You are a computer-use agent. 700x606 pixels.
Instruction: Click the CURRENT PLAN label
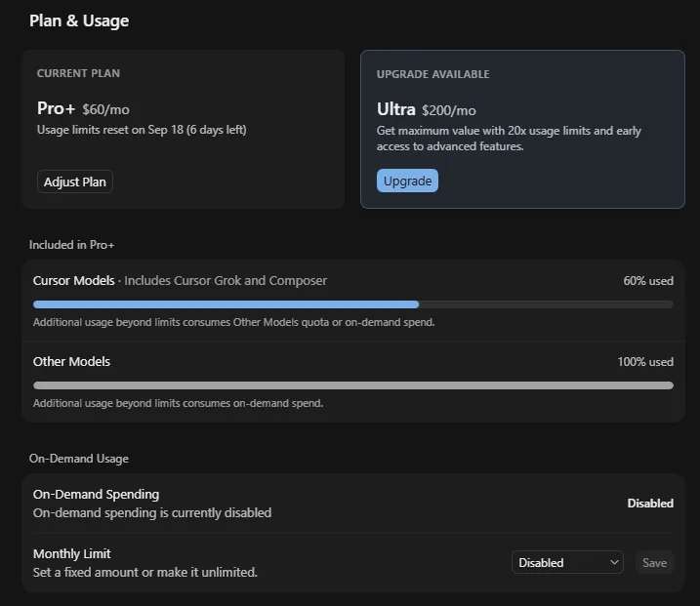click(x=78, y=73)
